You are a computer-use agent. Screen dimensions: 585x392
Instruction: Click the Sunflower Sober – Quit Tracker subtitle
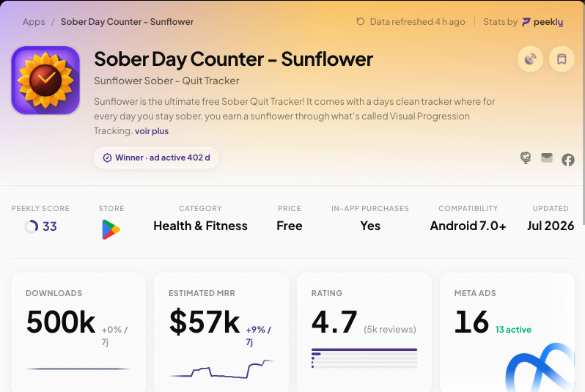pyautogui.click(x=166, y=81)
